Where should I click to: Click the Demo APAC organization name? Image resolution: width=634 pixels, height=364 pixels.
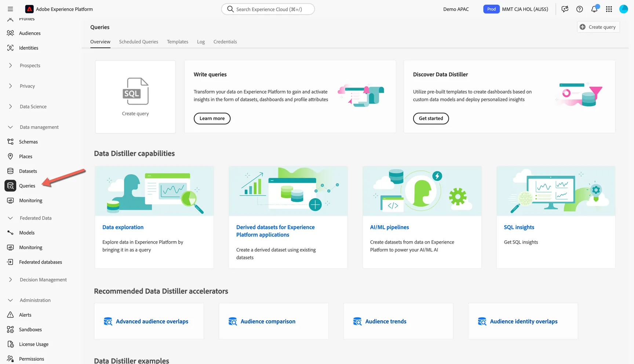click(x=456, y=9)
